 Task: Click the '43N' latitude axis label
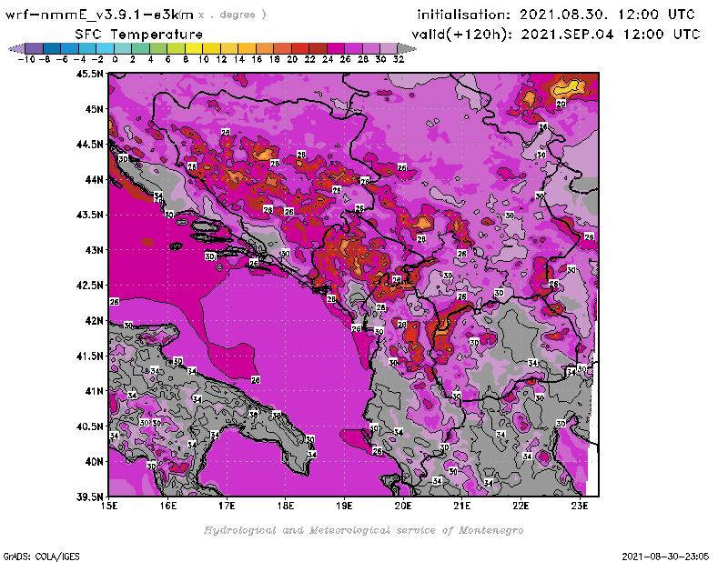(94, 250)
